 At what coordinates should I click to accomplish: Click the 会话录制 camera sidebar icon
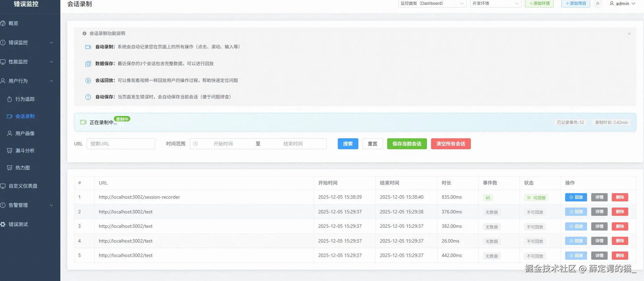tap(10, 116)
